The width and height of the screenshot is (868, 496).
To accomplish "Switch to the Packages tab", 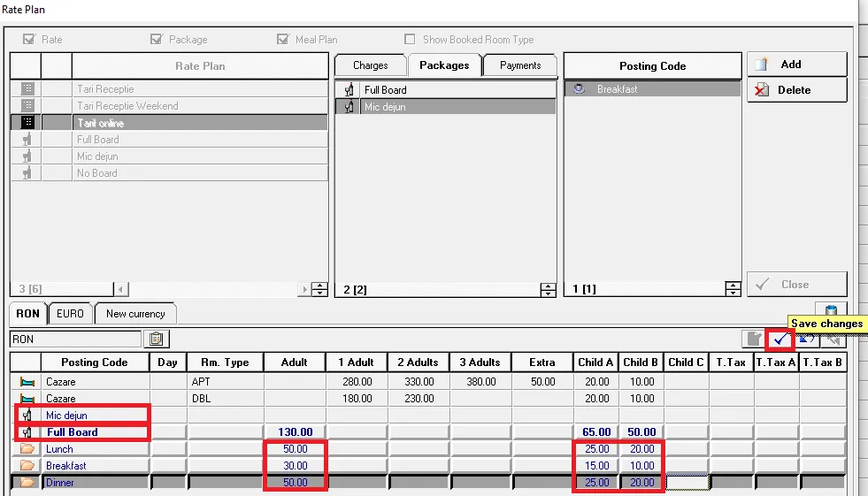I will [444, 65].
